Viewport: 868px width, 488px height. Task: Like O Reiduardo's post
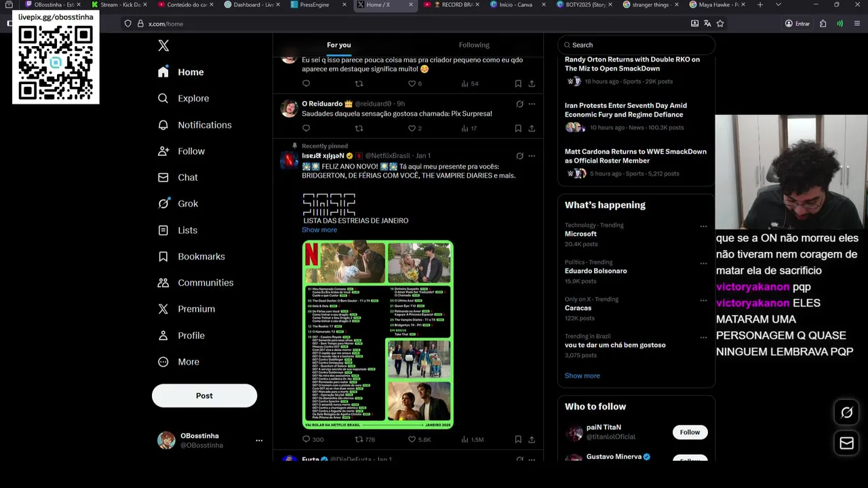tap(412, 128)
